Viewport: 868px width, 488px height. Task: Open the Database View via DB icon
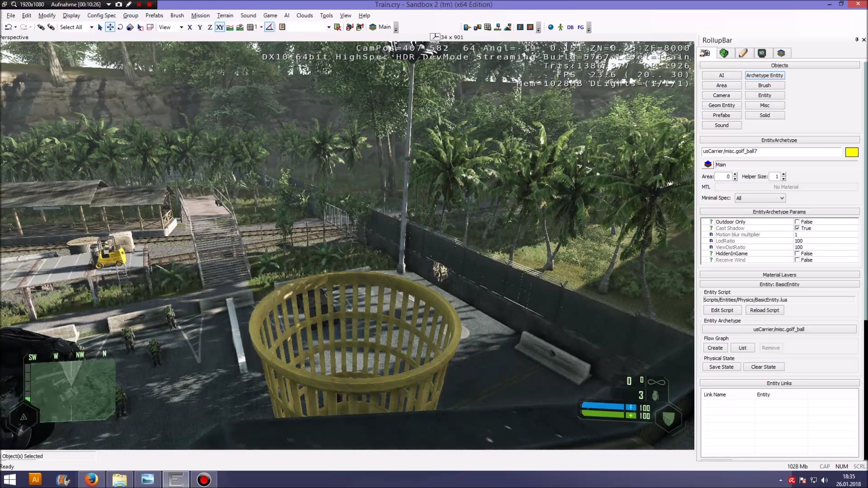point(570,27)
